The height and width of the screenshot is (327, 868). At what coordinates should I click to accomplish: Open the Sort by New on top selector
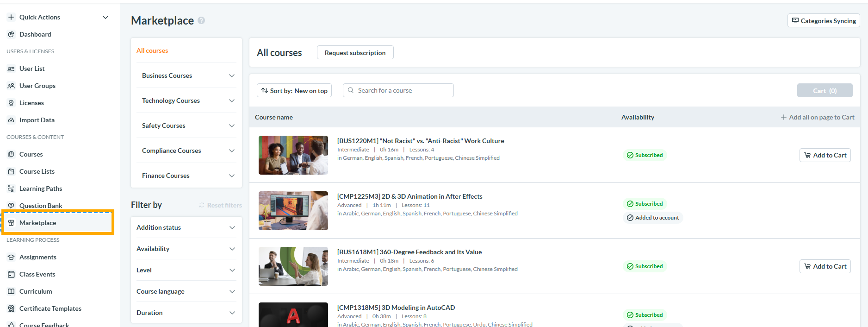pos(294,91)
